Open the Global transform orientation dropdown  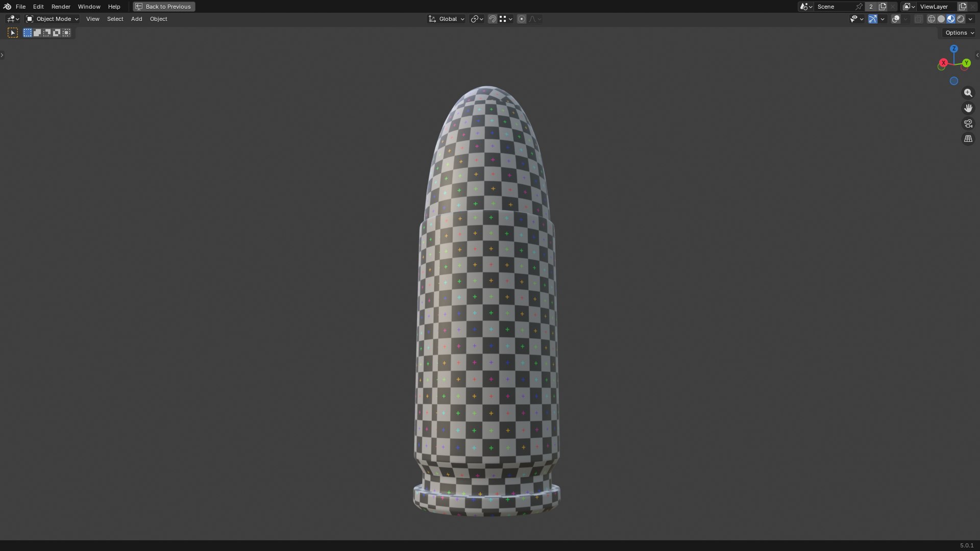[x=447, y=19]
